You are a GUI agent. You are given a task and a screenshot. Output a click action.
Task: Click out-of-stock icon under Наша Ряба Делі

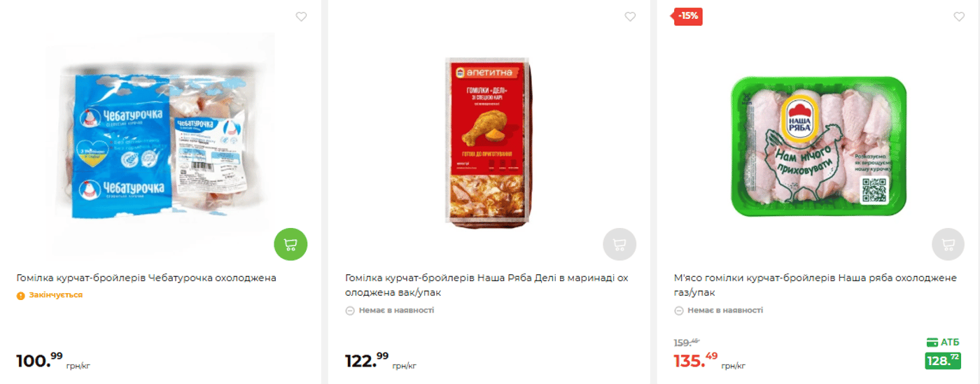pos(350,310)
